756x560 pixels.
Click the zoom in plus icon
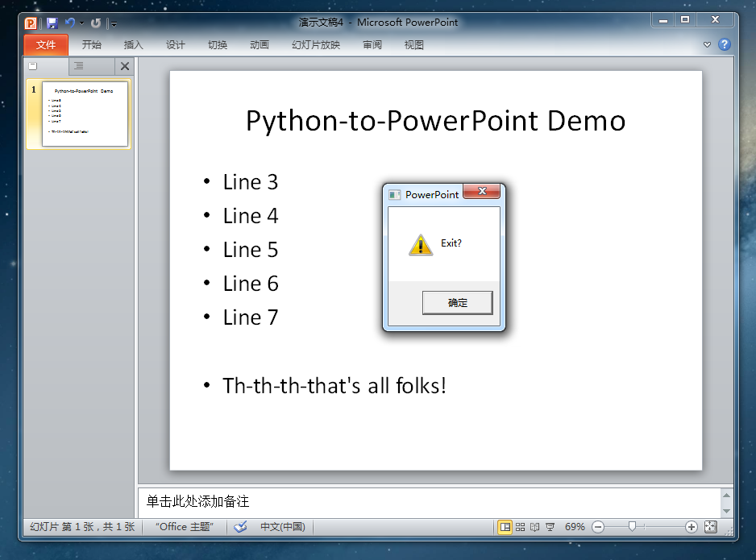pos(691,527)
